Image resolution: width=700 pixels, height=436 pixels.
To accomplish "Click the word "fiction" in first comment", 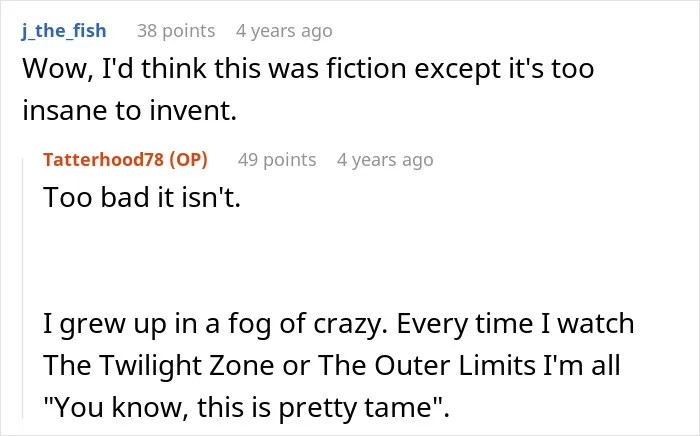I will point(366,69).
